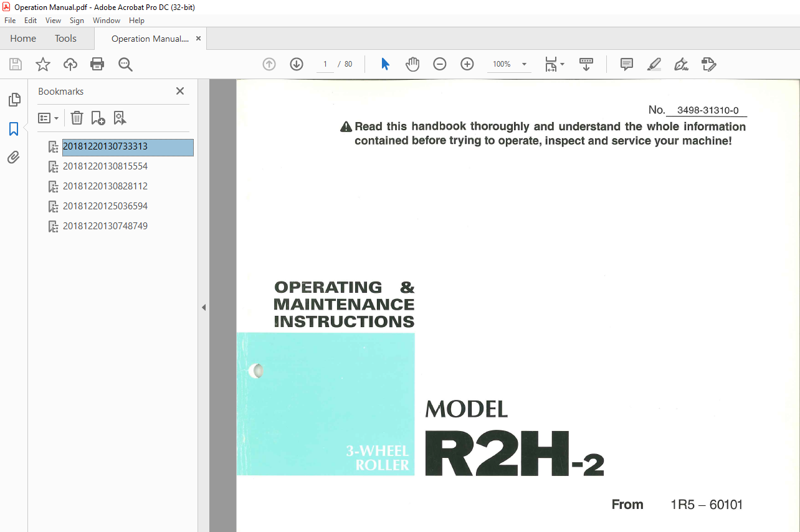Switch to the Tools tab
Viewport: 800px width, 532px height.
coord(65,39)
